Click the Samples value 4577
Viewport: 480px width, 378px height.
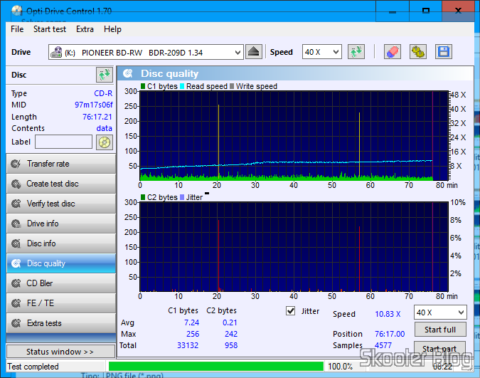383,345
